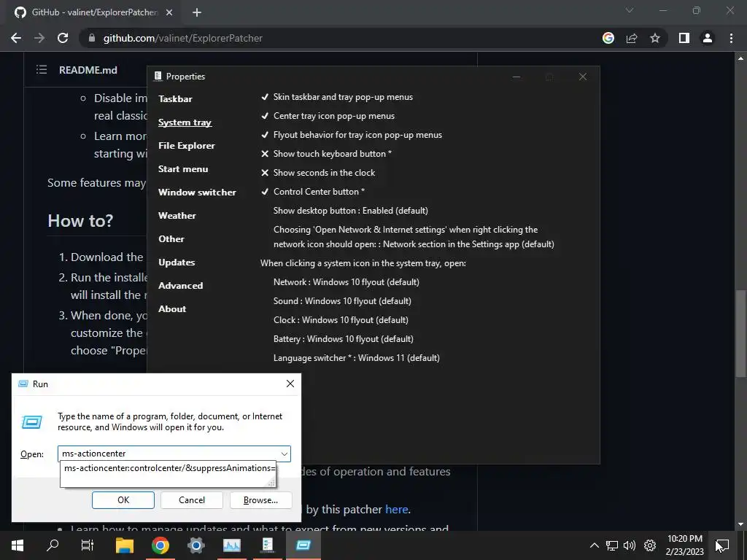Open Updates section
This screenshot has width=747, height=560.
tap(177, 262)
